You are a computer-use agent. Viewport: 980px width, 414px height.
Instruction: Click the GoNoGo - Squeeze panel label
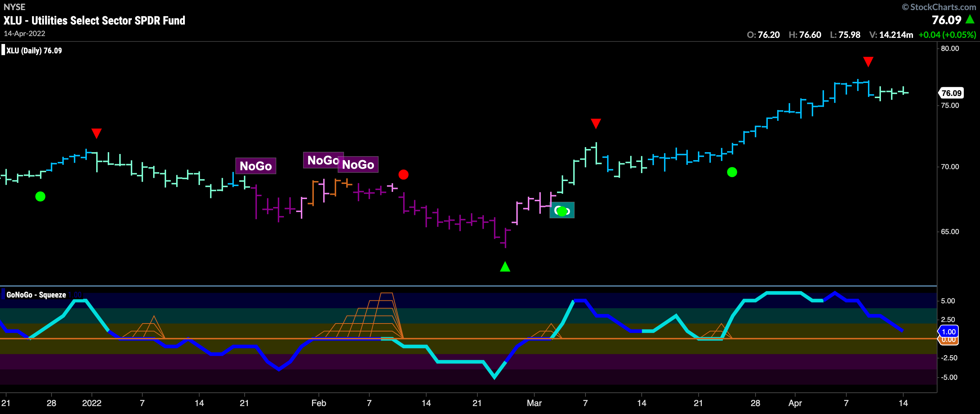coord(36,295)
